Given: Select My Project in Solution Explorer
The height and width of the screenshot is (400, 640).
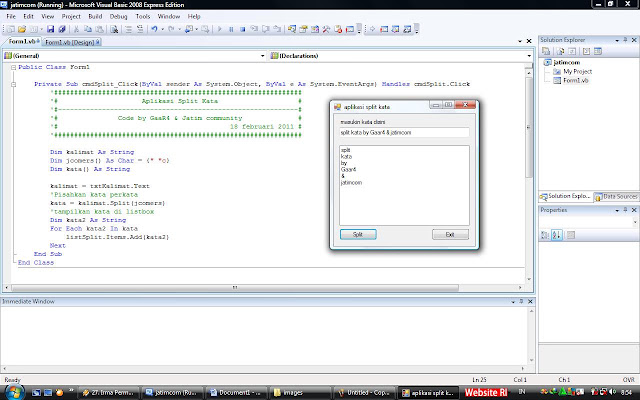Looking at the screenshot, I should pyautogui.click(x=578, y=71).
